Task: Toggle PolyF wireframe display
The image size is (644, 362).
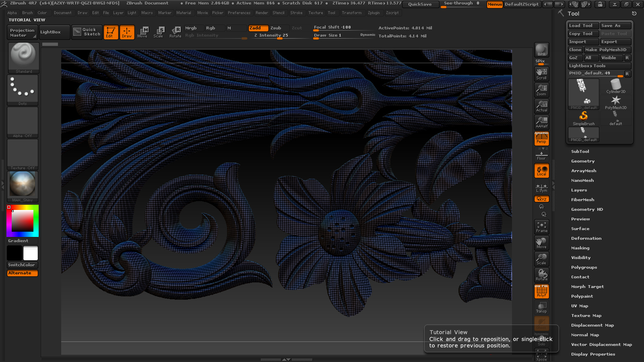Action: 541,291
